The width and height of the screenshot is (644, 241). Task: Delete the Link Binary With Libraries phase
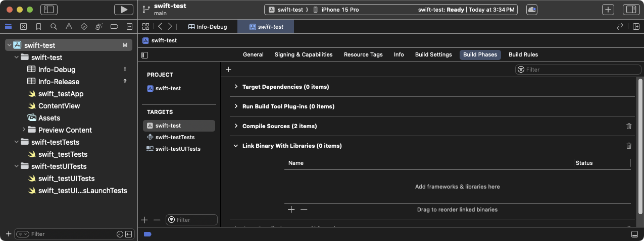tap(629, 146)
